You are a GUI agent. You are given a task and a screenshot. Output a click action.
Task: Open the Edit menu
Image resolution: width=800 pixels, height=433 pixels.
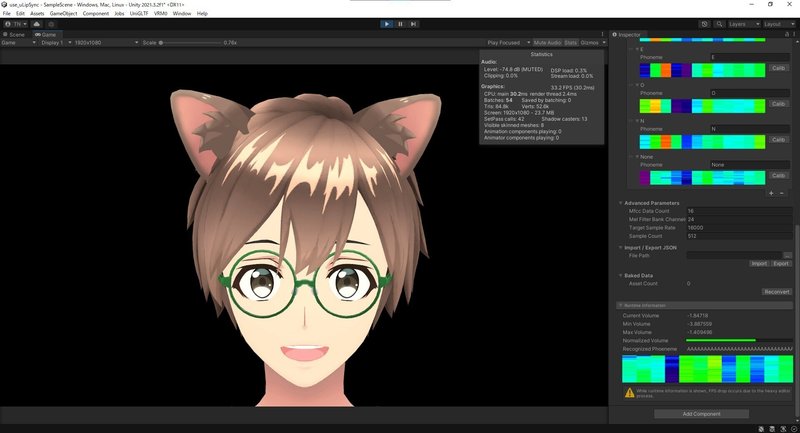20,14
